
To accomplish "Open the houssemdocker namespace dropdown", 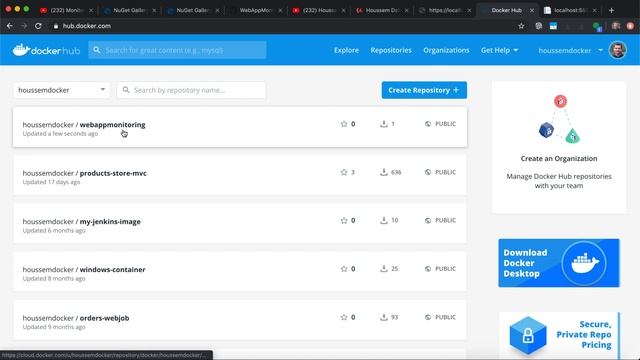I will pos(61,90).
